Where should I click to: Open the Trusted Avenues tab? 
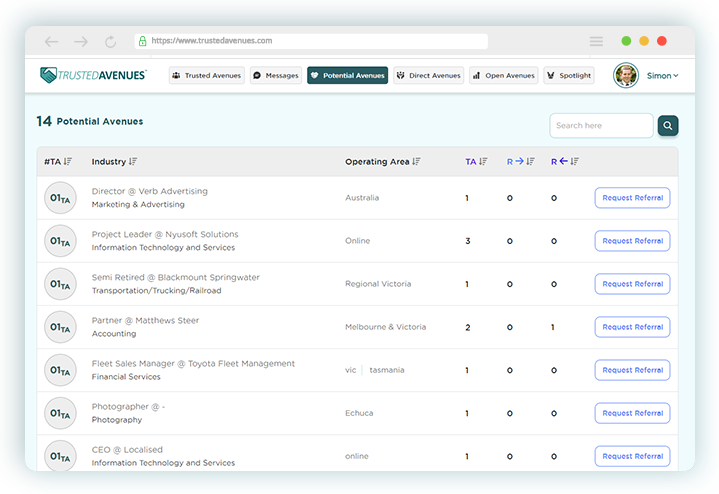pos(207,75)
